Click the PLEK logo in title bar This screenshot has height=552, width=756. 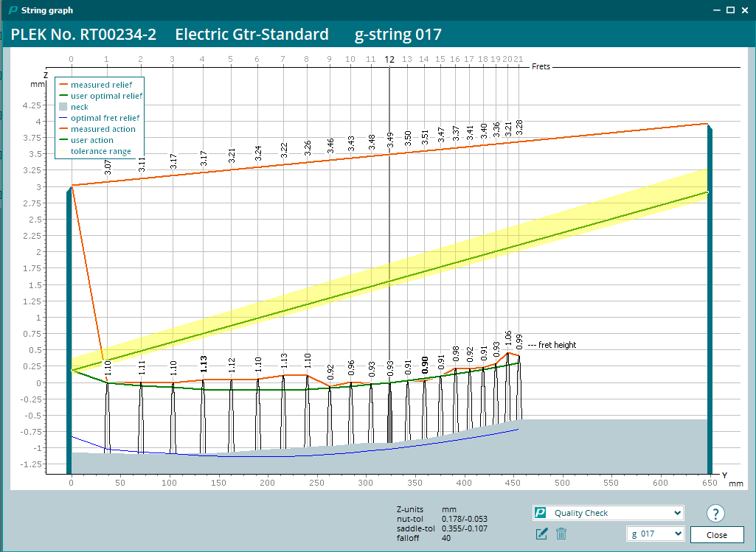(x=13, y=10)
